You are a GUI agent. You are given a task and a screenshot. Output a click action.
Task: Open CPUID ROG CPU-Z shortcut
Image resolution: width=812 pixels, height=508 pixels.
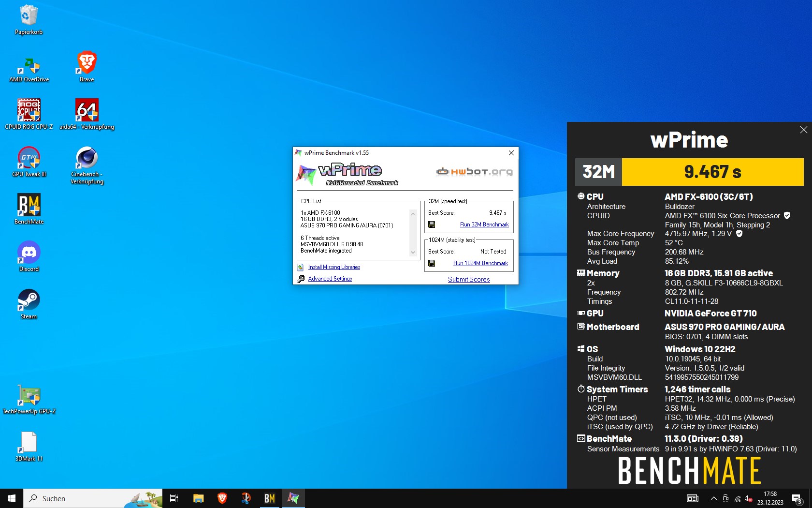29,115
